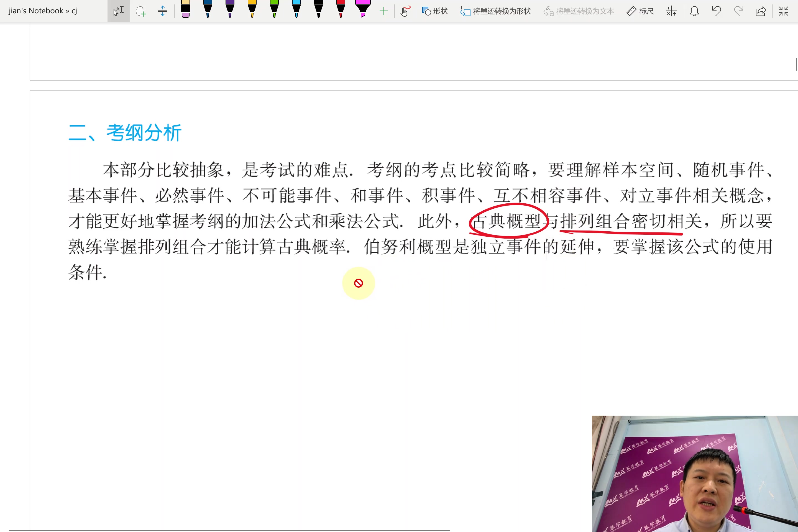Click 将墨迹转换为形状 ink to shape
798x532 pixels.
495,11
